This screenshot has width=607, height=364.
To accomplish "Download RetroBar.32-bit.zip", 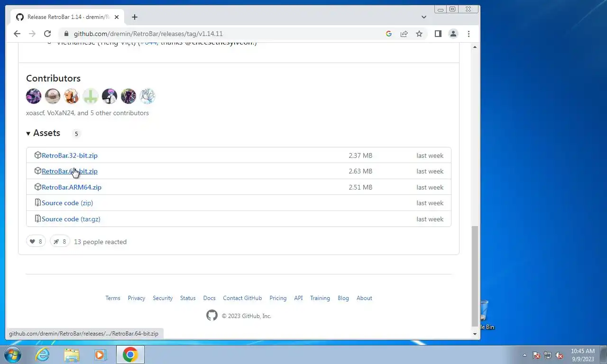I will [x=70, y=155].
